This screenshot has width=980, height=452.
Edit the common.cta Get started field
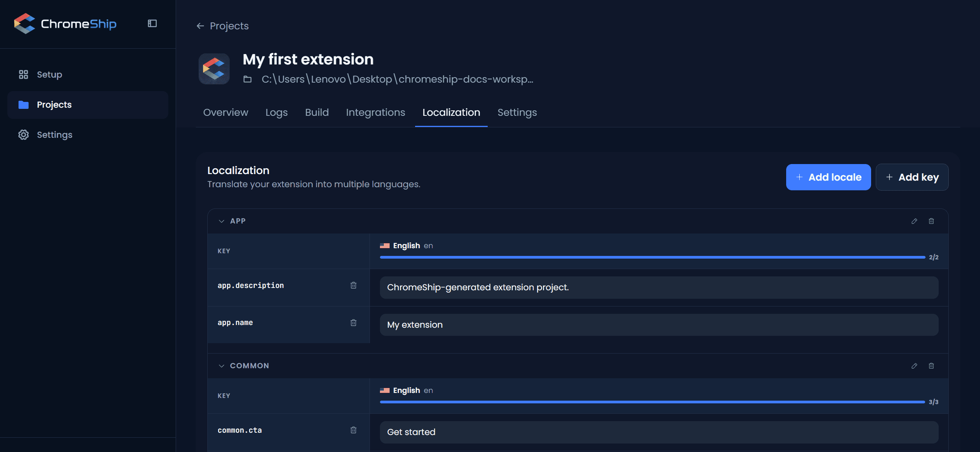click(x=659, y=432)
